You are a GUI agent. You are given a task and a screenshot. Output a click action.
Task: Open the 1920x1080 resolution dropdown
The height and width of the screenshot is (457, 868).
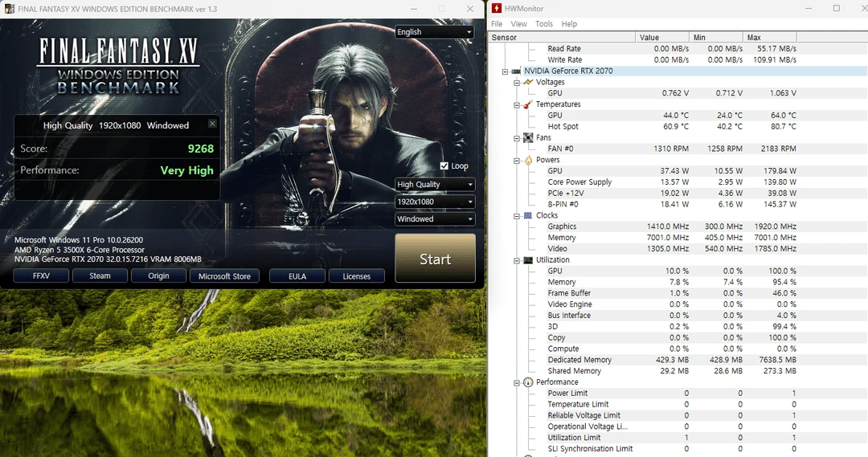[435, 202]
